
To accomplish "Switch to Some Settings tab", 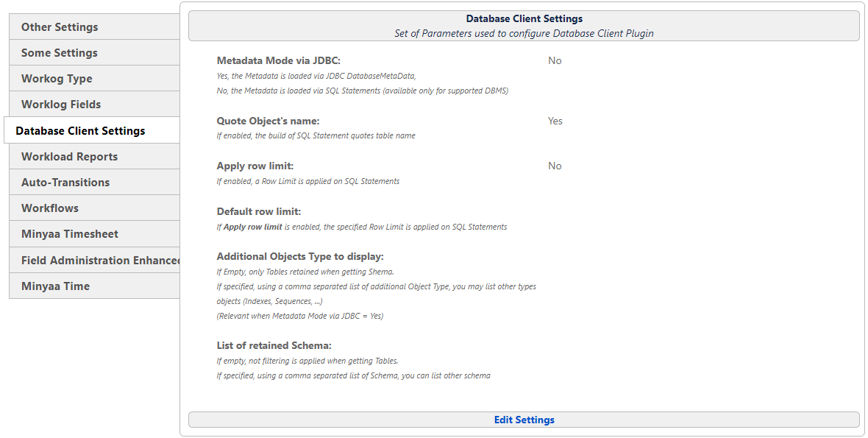I will (x=60, y=53).
